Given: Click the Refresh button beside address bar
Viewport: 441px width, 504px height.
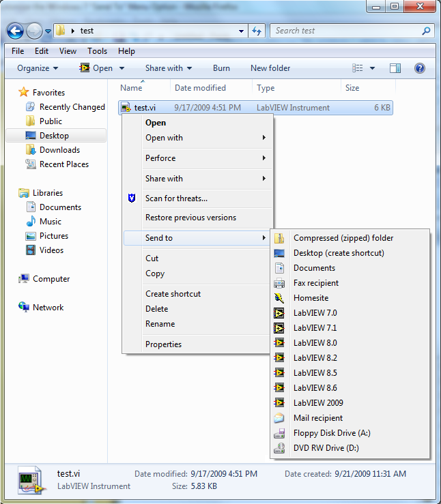Looking at the screenshot, I should [x=257, y=31].
